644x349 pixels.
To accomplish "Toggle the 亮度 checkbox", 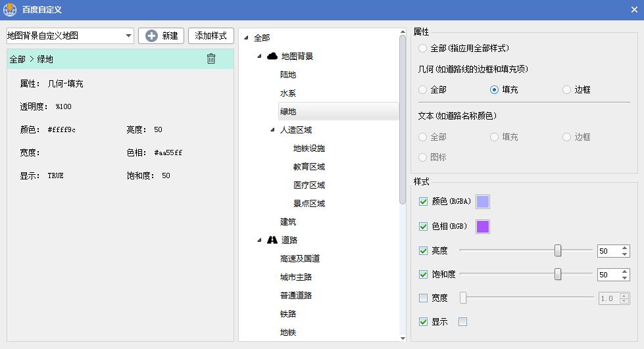I will [423, 250].
